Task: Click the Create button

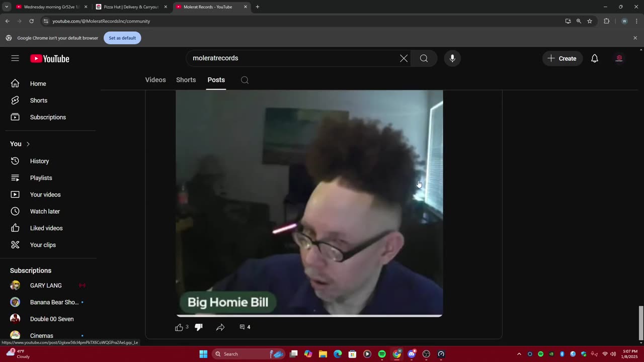Action: (x=562, y=58)
